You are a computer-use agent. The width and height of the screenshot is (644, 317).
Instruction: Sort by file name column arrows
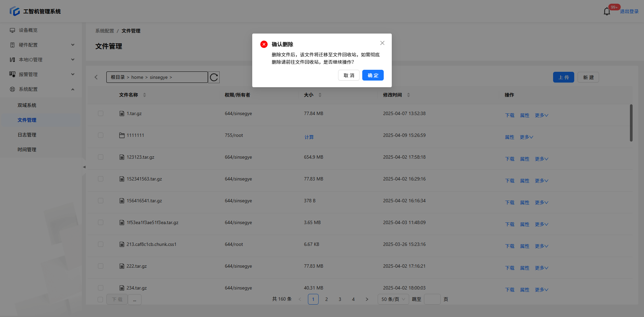point(145,95)
